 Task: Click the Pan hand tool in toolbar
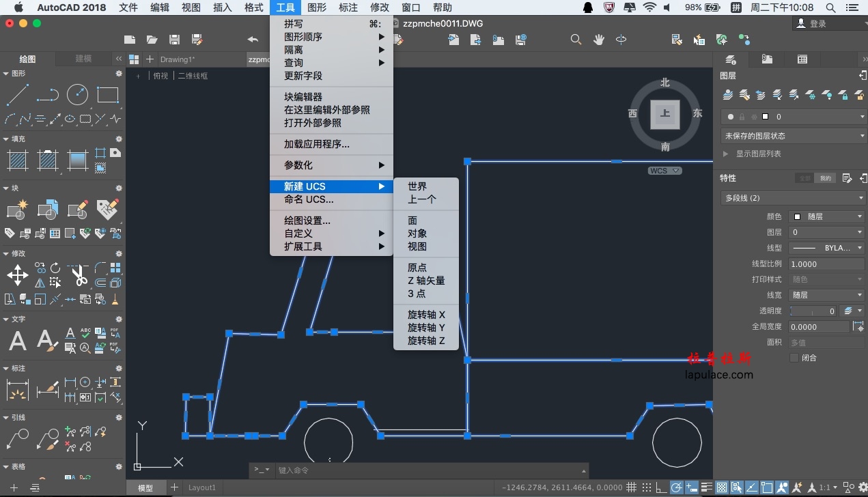pos(599,40)
